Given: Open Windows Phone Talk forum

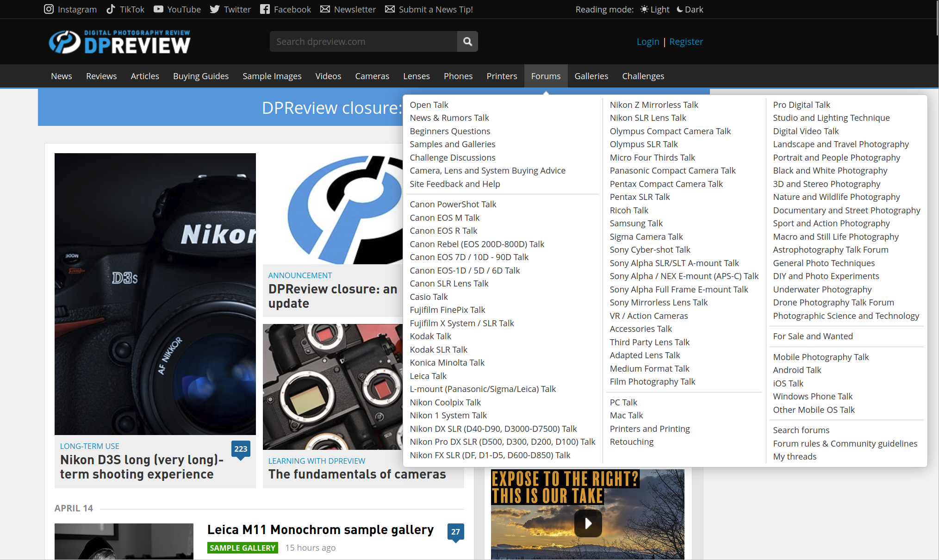Looking at the screenshot, I should coord(813,396).
